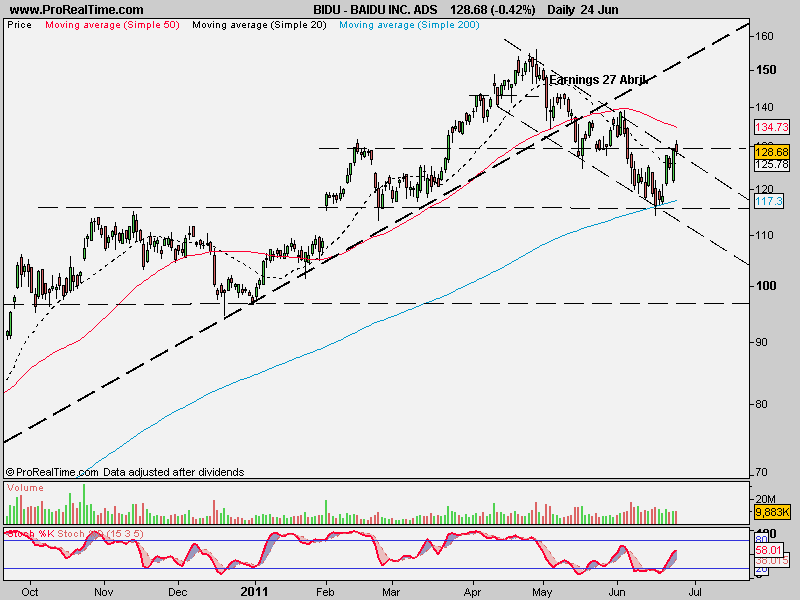Select the Moving average (Simple 20) legend
Screen dimensions: 800x600
259,24
